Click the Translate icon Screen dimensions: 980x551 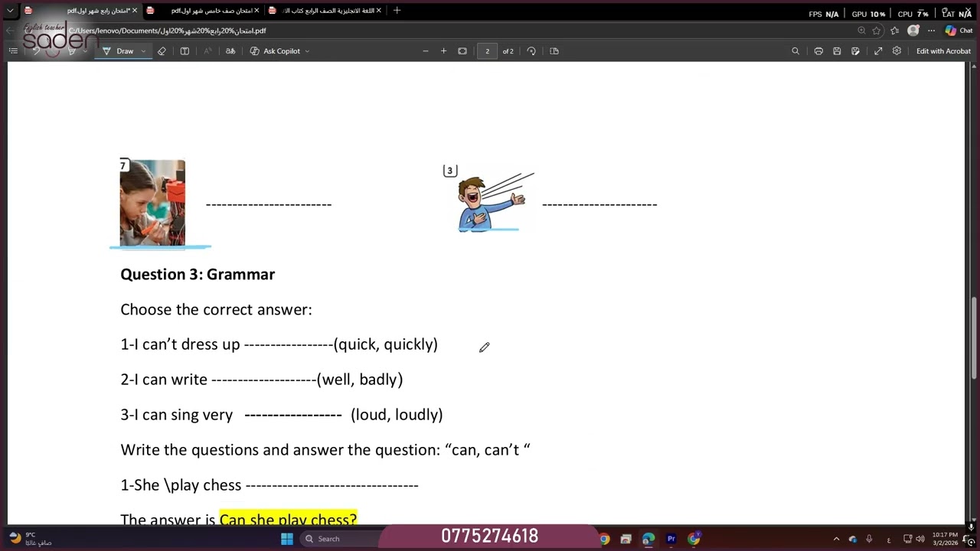(x=230, y=51)
